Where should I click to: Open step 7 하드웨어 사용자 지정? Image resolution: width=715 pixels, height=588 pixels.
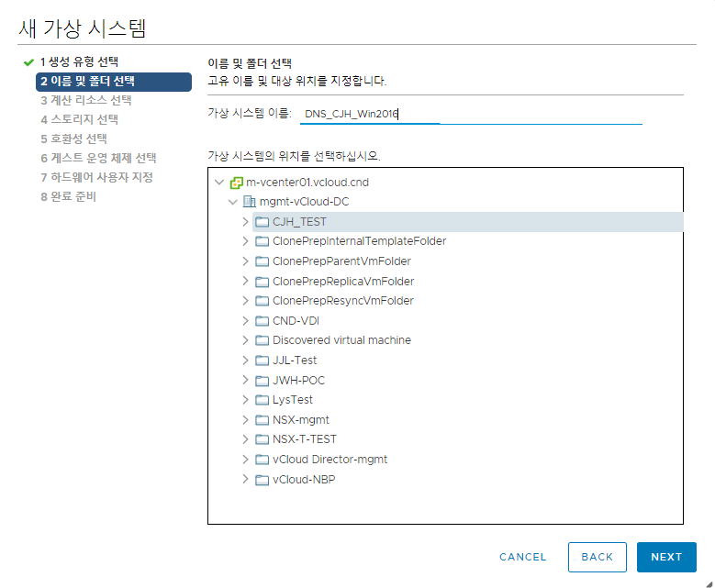[x=96, y=177]
